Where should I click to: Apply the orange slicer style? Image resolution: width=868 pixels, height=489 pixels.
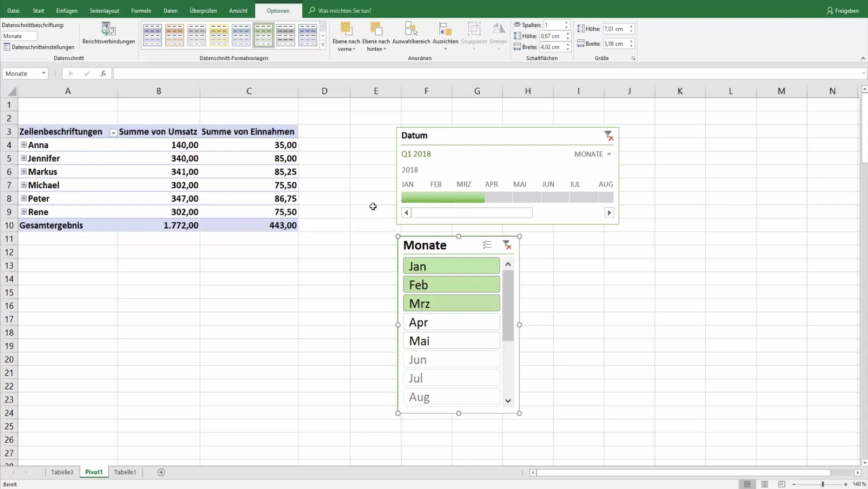[x=174, y=35]
